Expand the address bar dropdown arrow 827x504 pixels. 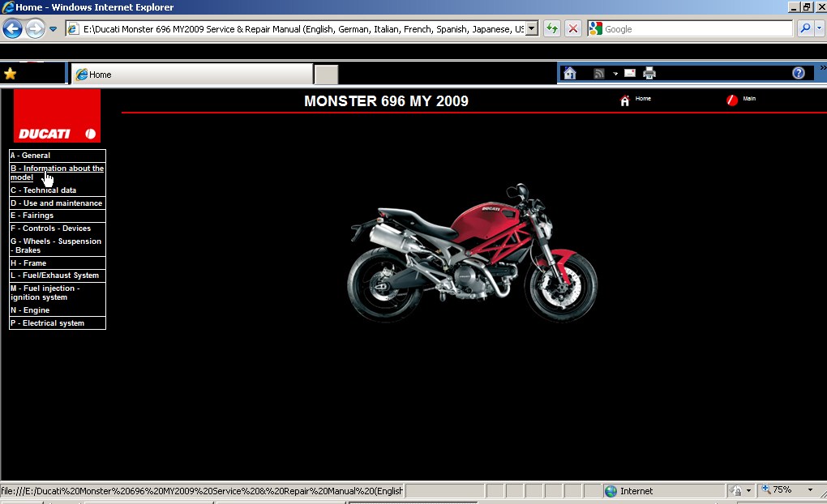[x=532, y=28]
